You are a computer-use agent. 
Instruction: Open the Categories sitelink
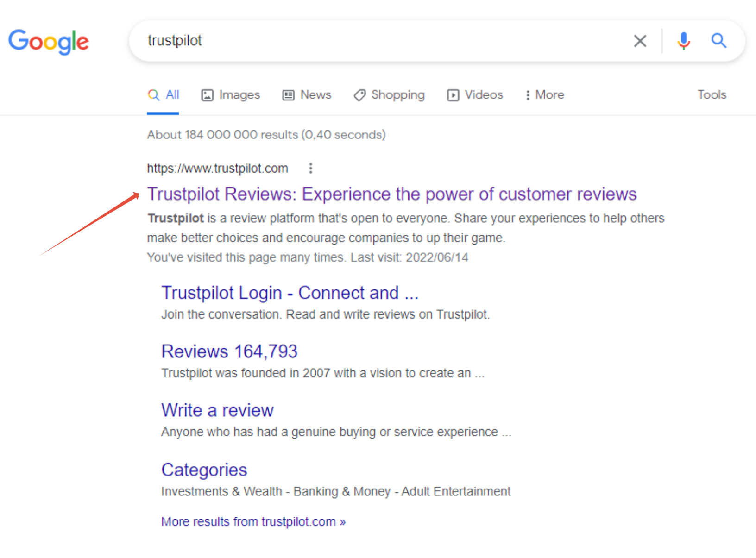click(204, 470)
